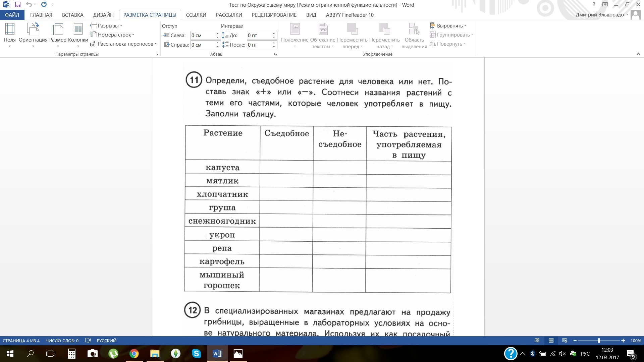Click the page count СТРАНИЦА 4 ИЗ 4
644x362 pixels.
tap(21, 341)
